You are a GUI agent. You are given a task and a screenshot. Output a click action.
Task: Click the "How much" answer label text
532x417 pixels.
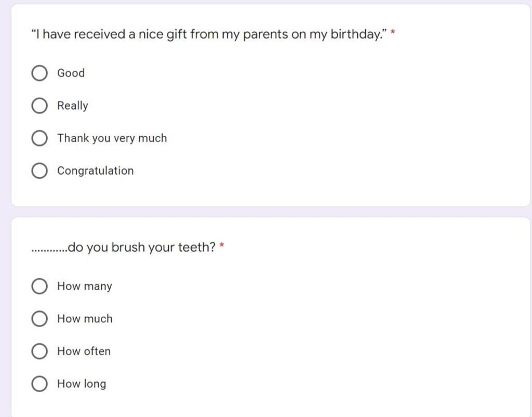[x=85, y=319]
